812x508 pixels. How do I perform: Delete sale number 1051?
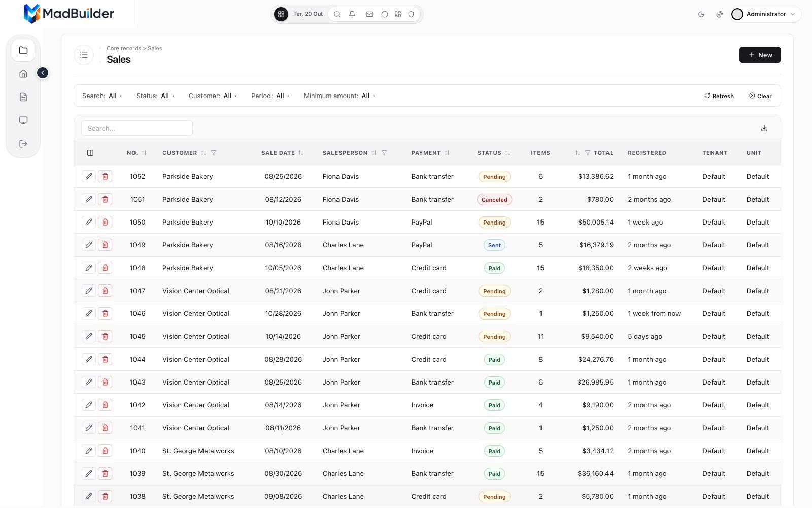[x=105, y=199]
